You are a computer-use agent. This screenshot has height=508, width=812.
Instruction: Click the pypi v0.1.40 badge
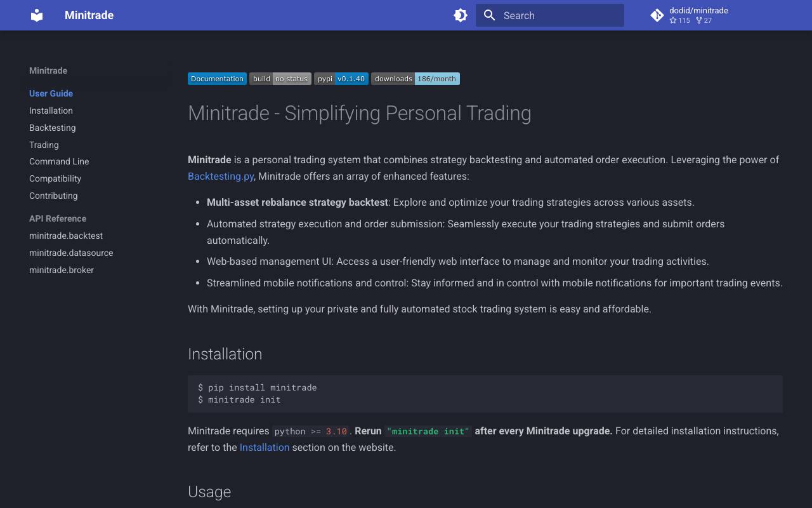(x=341, y=79)
